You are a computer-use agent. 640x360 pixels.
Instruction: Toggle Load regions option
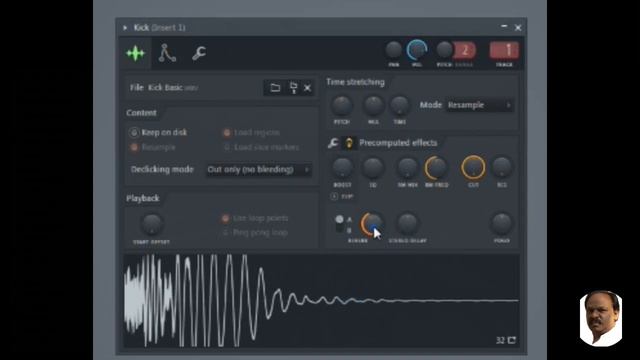227,133
